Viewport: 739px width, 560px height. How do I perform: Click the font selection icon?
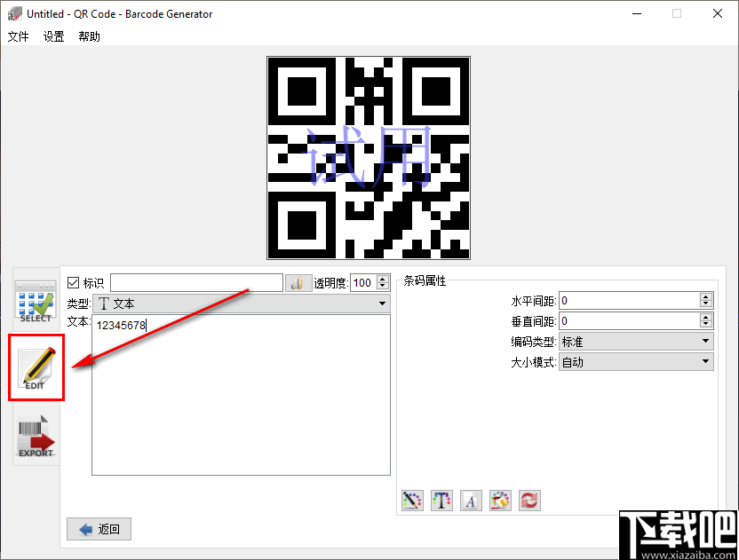471,500
